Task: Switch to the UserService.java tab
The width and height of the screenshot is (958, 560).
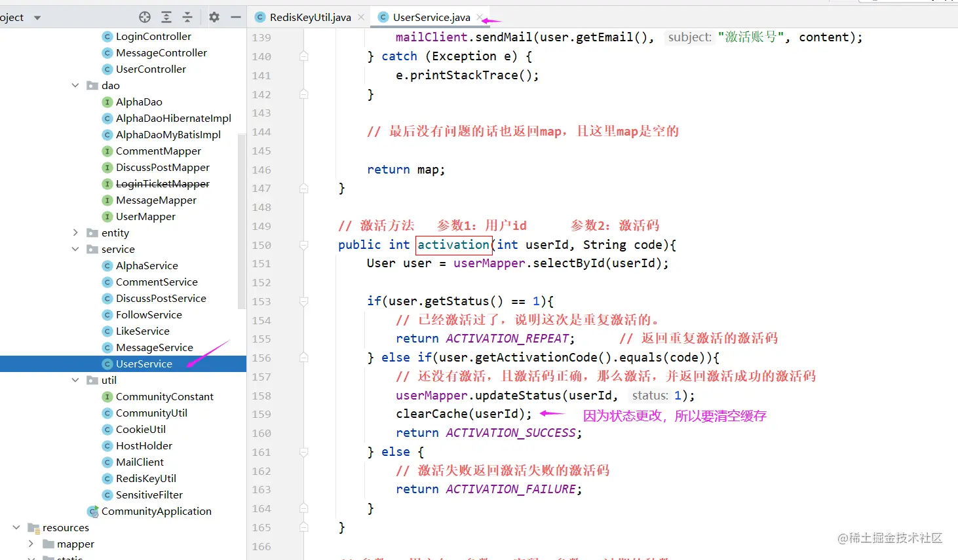Action: click(431, 18)
